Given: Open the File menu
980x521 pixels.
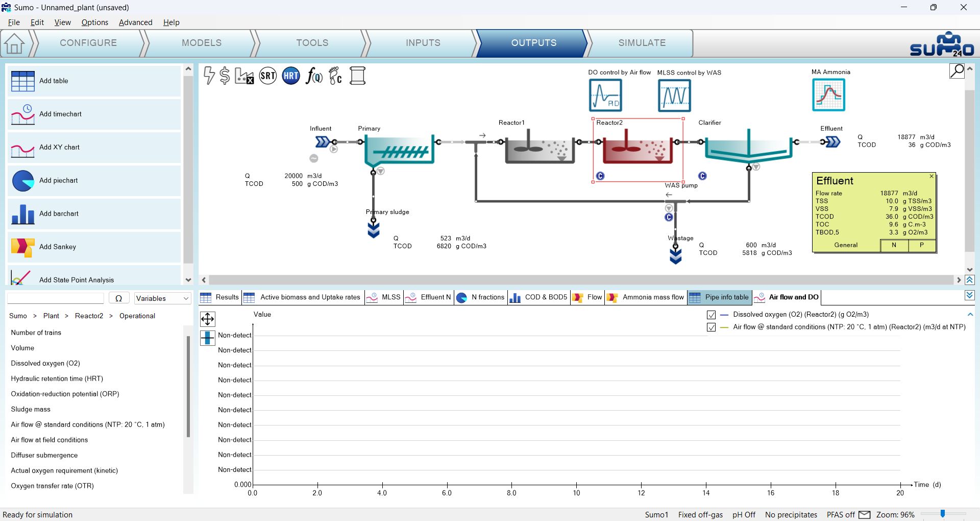Looking at the screenshot, I should point(14,22).
